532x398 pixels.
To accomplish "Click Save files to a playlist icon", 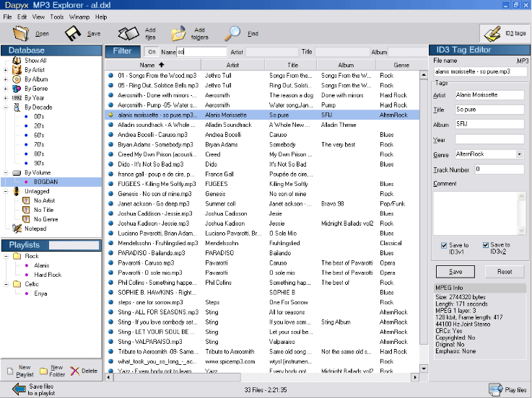I will tap(17, 390).
